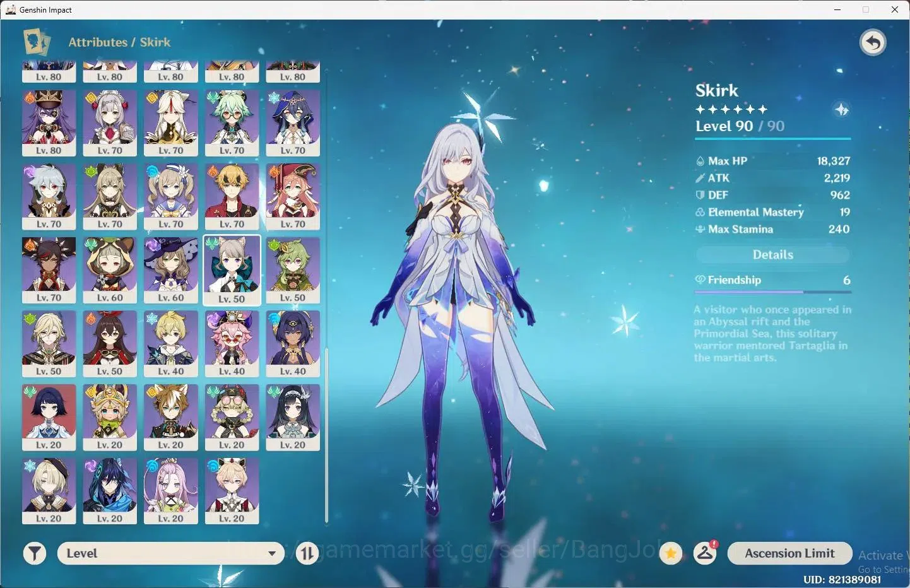Select Xinyan's Lv. 70 portrait
910x588 pixels.
click(x=49, y=271)
